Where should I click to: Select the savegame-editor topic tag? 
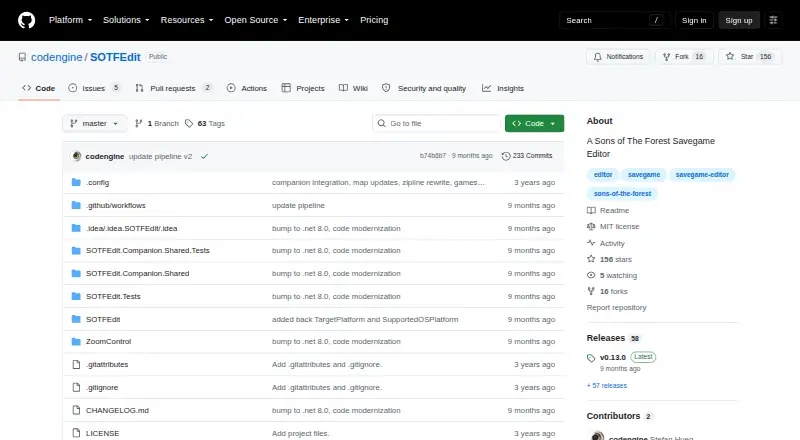click(x=702, y=175)
